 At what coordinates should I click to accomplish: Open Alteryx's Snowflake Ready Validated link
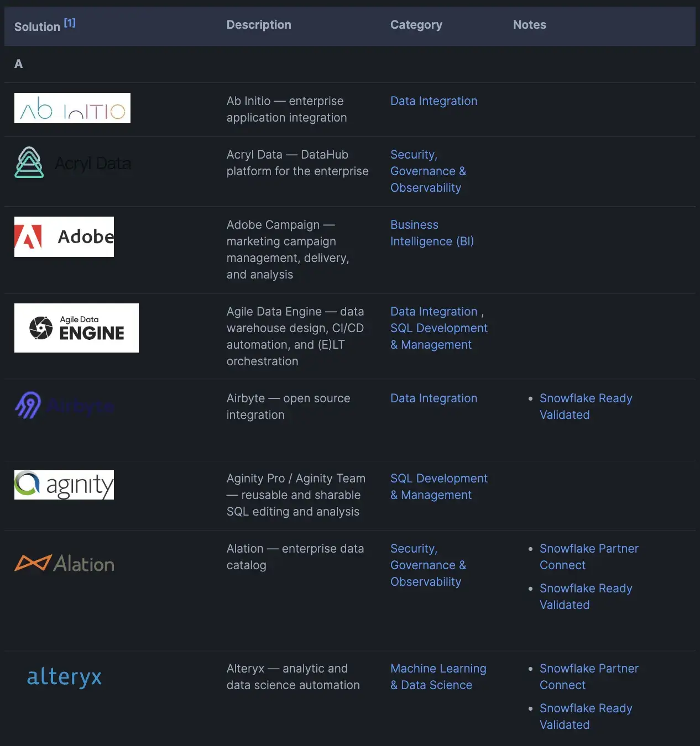(586, 717)
